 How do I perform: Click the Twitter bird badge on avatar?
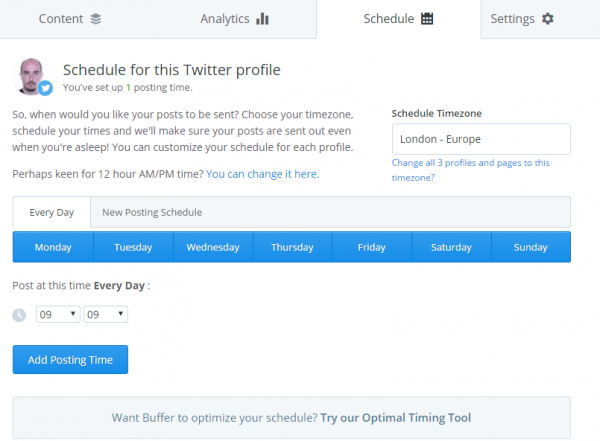45,88
